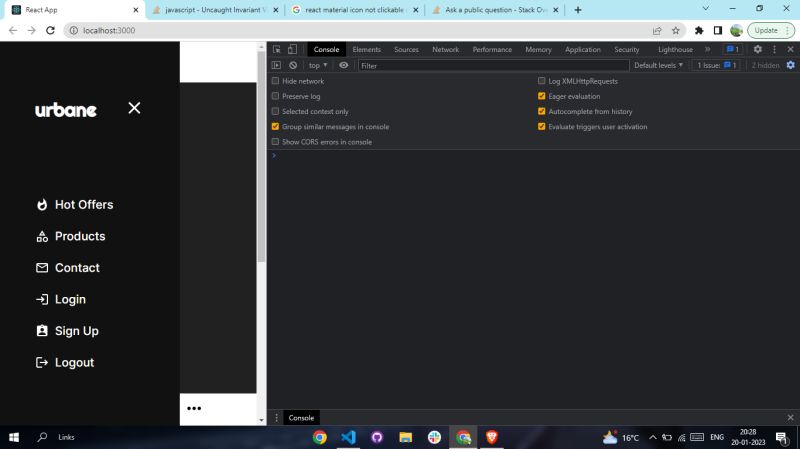Viewport: 800px width, 449px height.
Task: Uncheck Evaluate triggers user activation
Action: click(542, 127)
